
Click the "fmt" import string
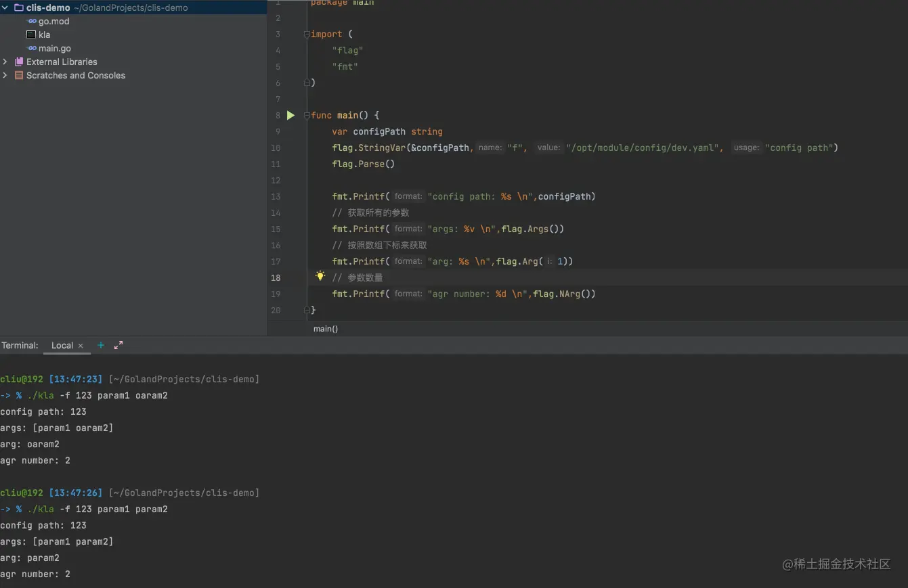[345, 66]
